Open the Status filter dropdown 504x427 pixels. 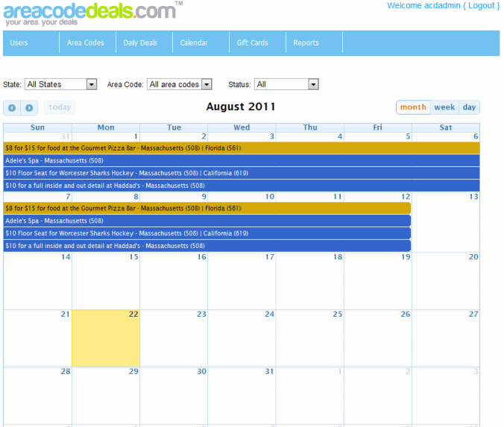click(286, 84)
